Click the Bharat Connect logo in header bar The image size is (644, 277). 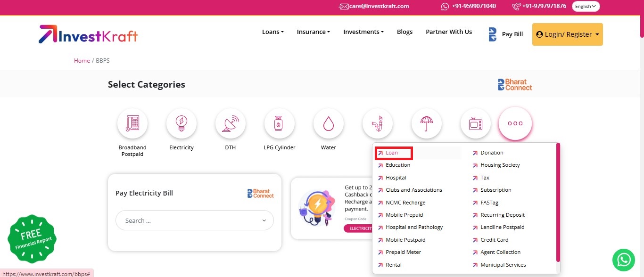pyautogui.click(x=515, y=85)
